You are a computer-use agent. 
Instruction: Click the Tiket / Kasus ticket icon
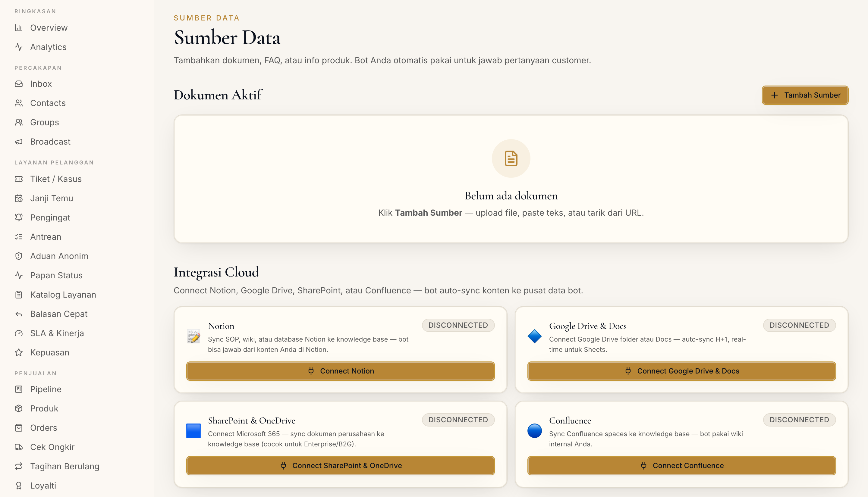coord(19,179)
